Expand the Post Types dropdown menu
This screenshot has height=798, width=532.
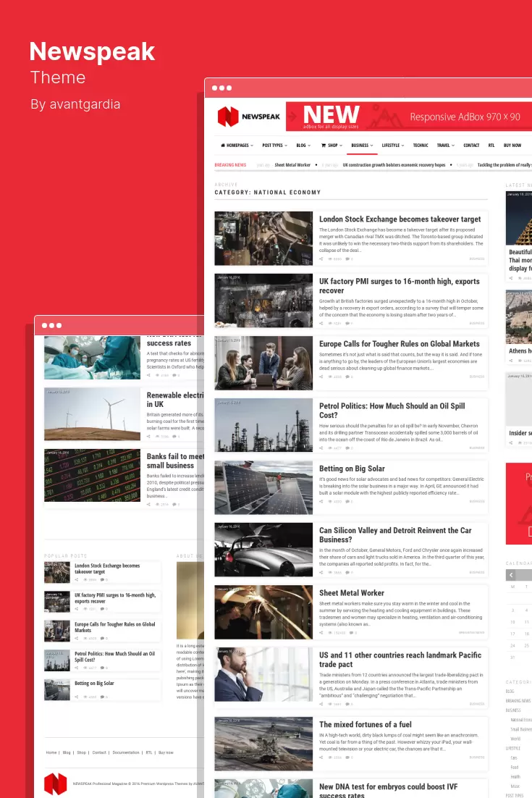click(x=274, y=146)
